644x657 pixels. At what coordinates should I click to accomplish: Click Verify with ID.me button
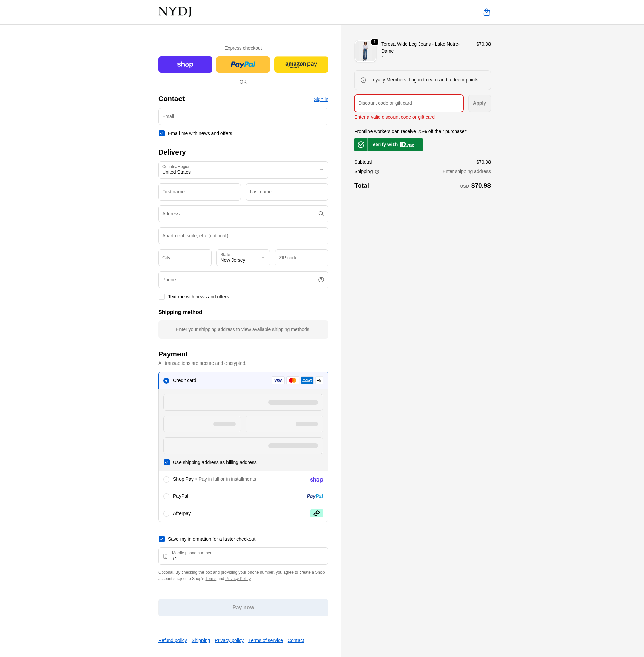pos(388,145)
